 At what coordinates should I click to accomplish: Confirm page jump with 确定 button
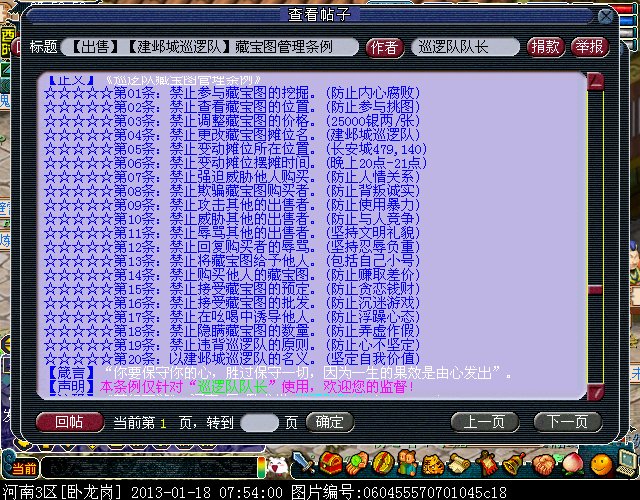pyautogui.click(x=329, y=421)
